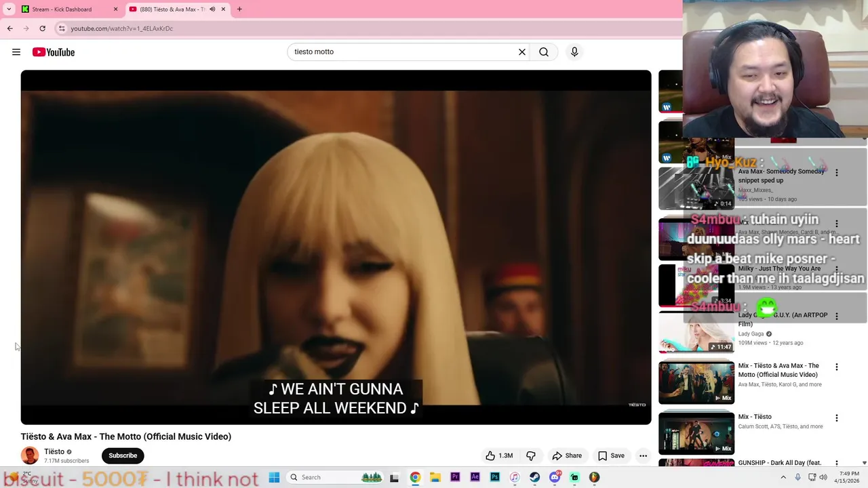Viewport: 868px width, 488px height.
Task: Subscribe to the Tiësto channel
Action: coord(123,455)
